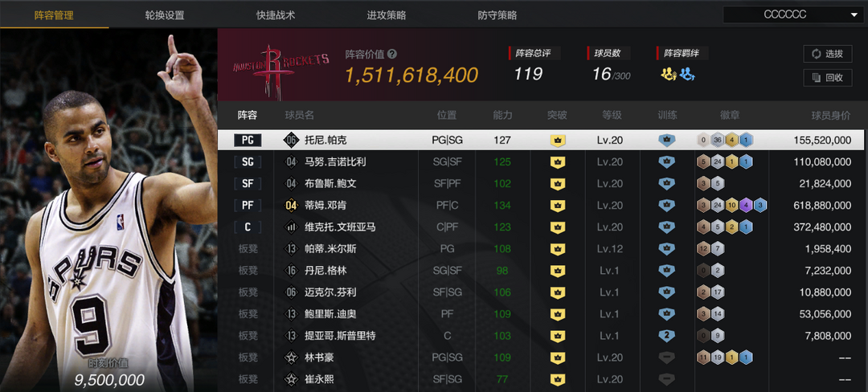Switch to the 轮换设置 tab

pos(165,15)
